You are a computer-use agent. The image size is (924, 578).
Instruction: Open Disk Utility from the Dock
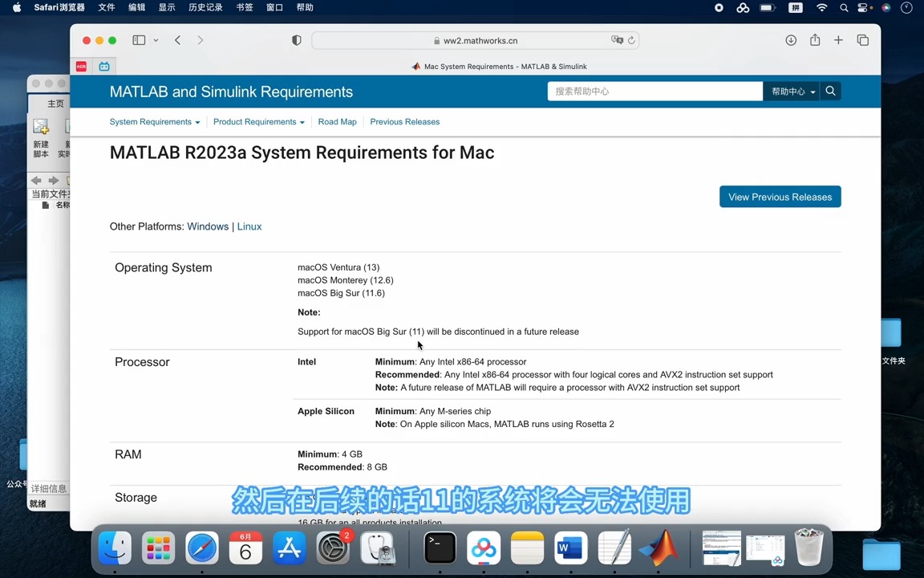377,548
